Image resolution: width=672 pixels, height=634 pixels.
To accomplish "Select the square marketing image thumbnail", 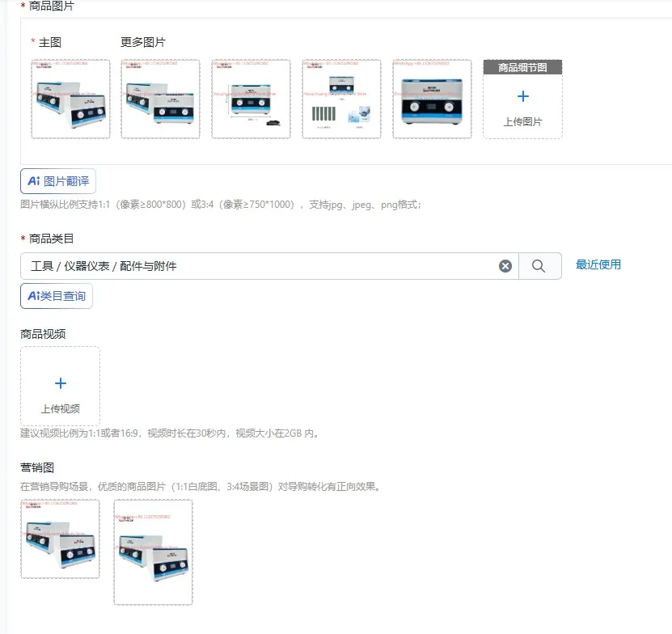I will [61, 539].
